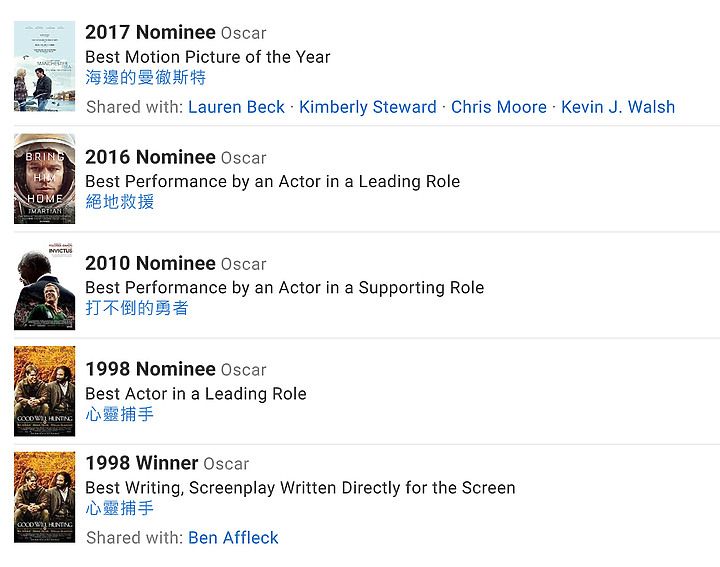Open the Good Will Hunting poster for 1998 Nominee
The image size is (720, 567).
45,391
